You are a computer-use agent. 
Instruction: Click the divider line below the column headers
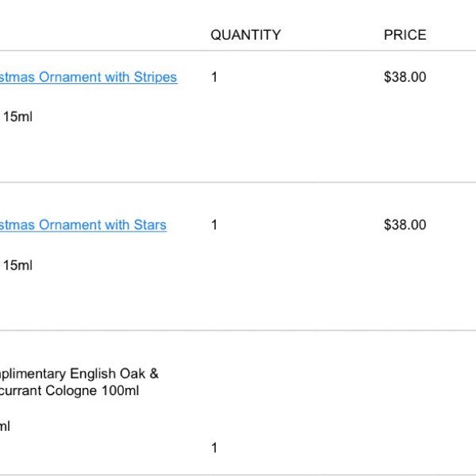point(238,51)
